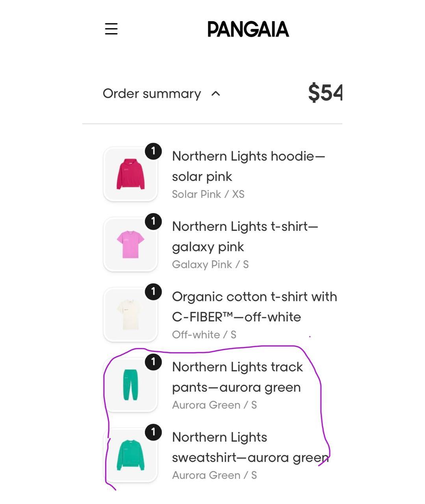The image size is (425, 504).
Task: Collapse the order summary chevron
Action: 216,94
